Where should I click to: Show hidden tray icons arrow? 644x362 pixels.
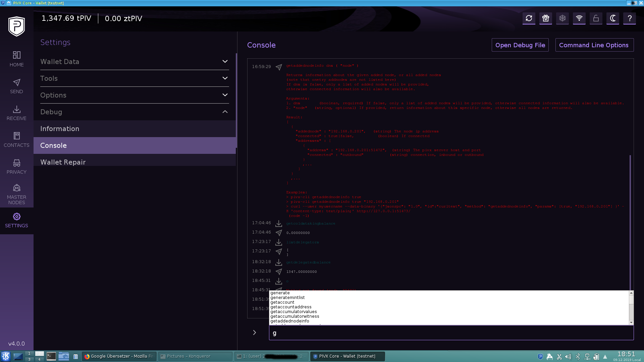(605, 357)
